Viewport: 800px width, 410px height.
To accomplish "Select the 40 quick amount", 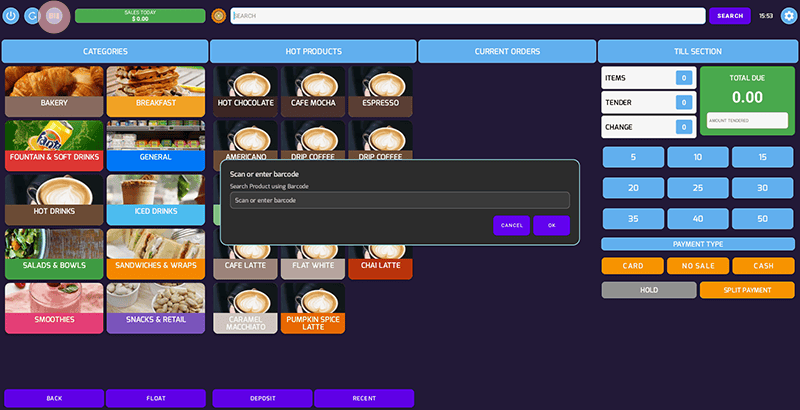I will click(698, 219).
